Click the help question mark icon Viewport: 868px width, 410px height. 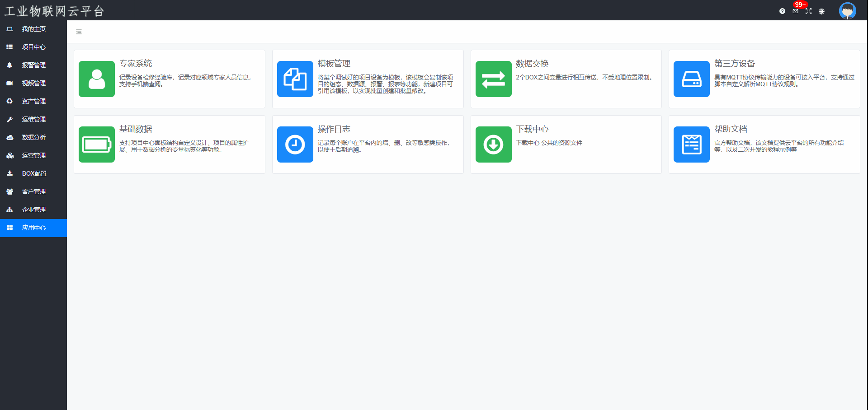tap(782, 11)
